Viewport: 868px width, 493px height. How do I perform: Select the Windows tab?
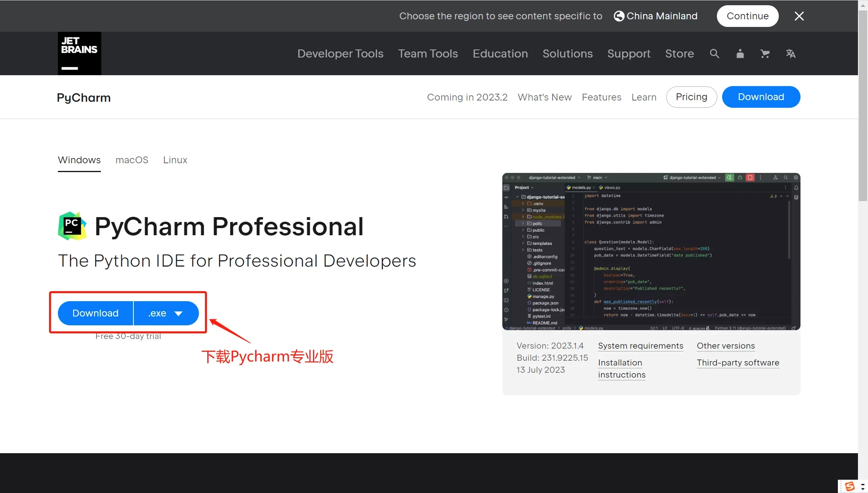coord(79,159)
